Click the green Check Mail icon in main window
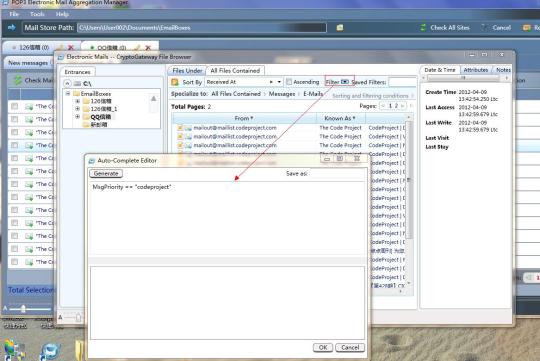This screenshot has width=540, height=361. point(18,81)
